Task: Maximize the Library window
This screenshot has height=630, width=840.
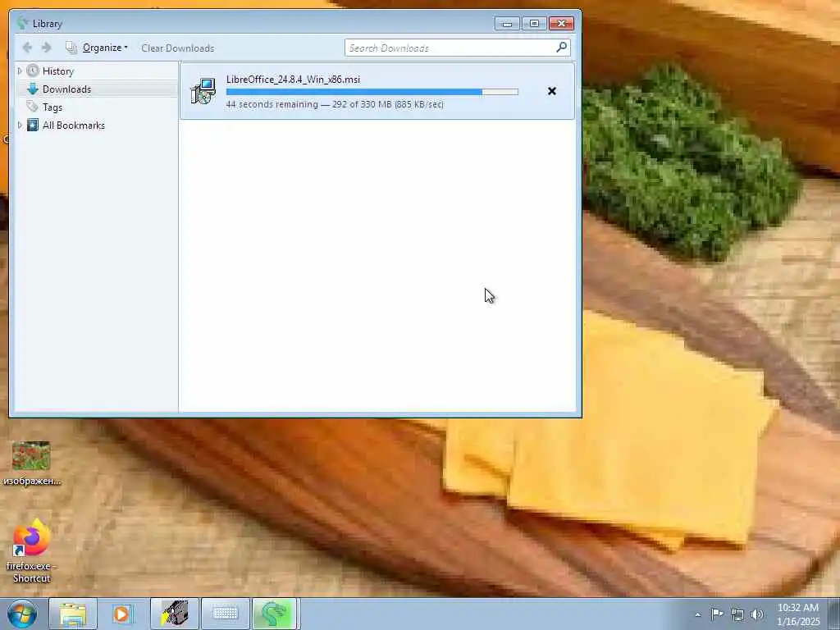Action: (x=534, y=24)
